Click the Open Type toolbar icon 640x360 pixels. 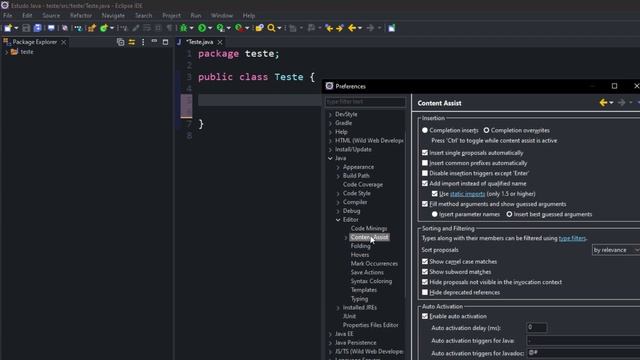click(259, 28)
